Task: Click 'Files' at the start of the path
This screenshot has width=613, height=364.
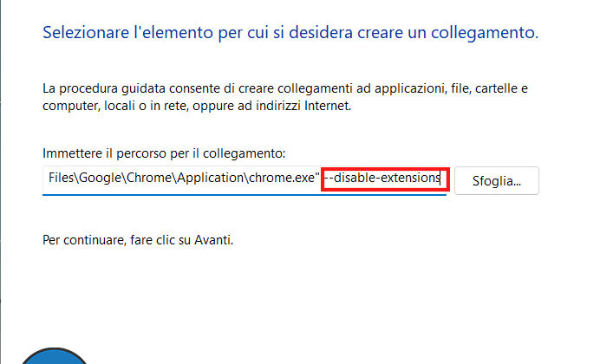Action: (x=62, y=180)
